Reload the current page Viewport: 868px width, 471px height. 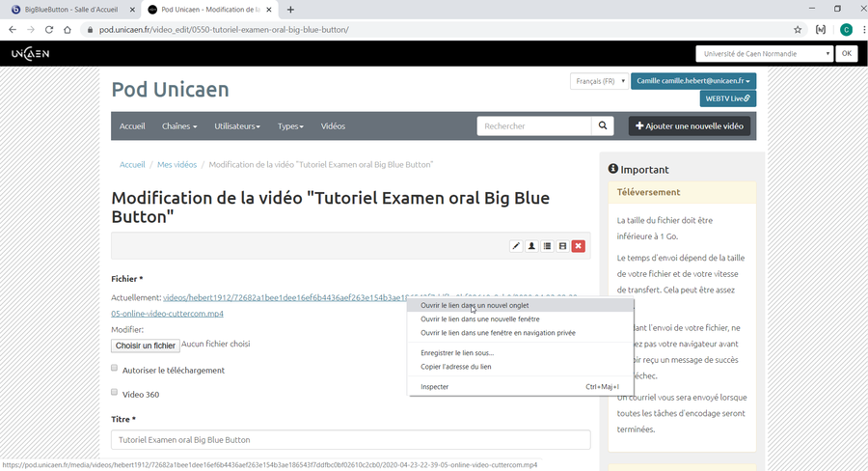[x=49, y=30]
